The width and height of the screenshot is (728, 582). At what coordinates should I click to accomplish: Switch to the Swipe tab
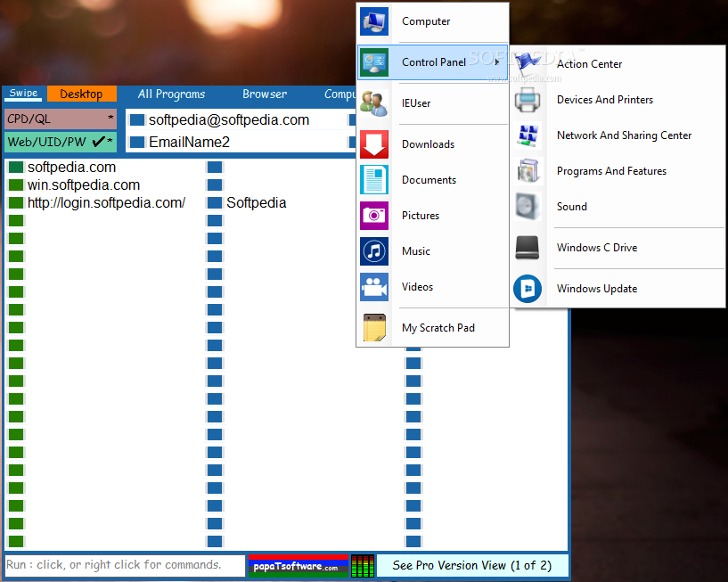click(24, 93)
